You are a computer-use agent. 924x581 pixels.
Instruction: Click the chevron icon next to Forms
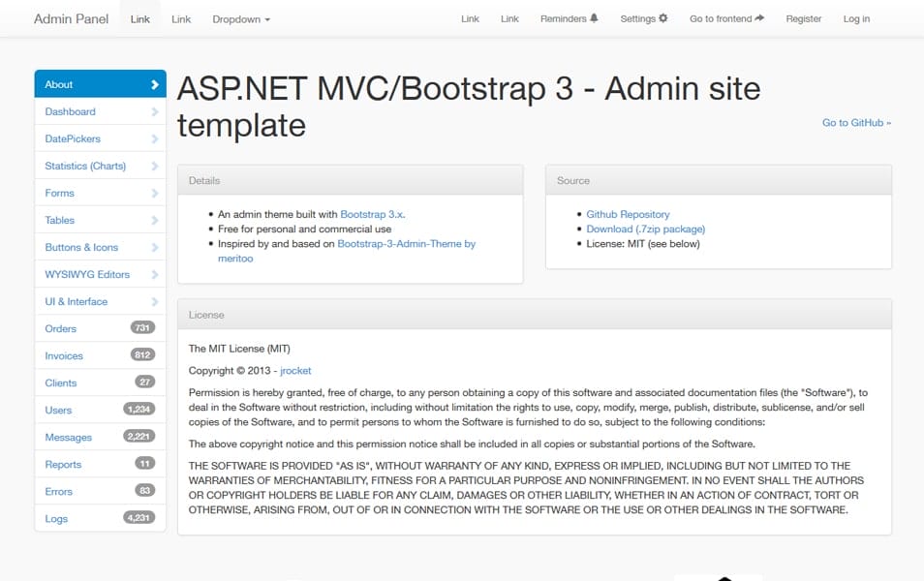coord(155,193)
